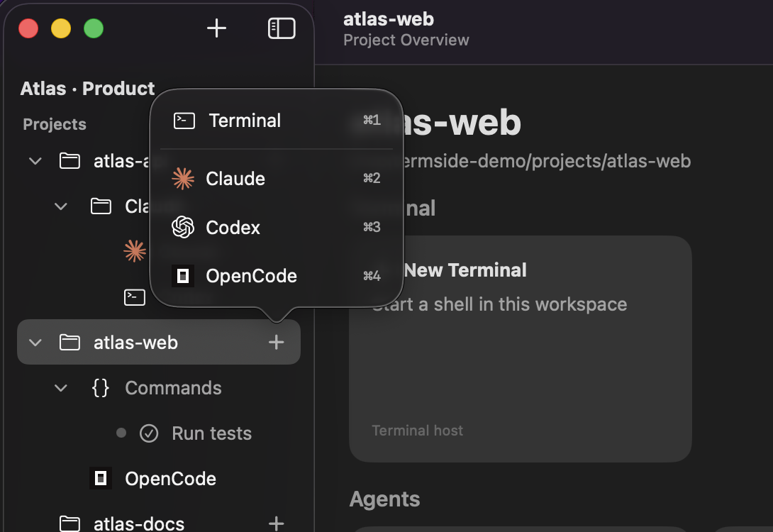The width and height of the screenshot is (773, 532).
Task: Collapse the Commands group chevron
Action: coord(61,388)
